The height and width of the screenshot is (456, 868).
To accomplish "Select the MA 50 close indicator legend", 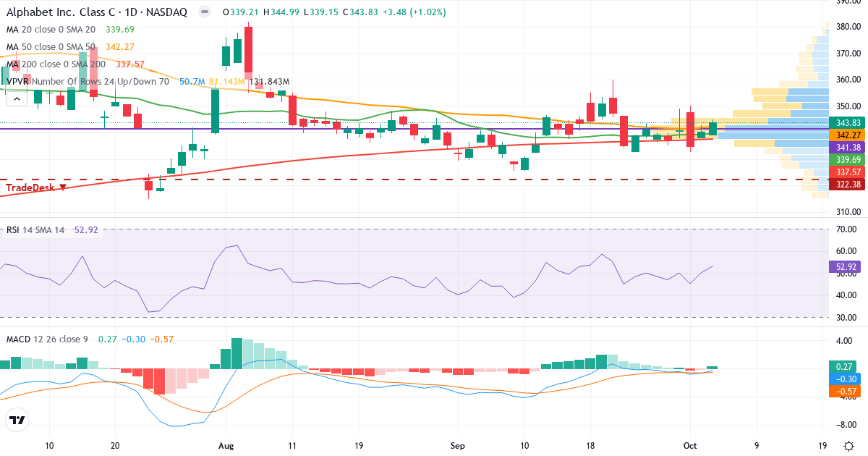I will click(51, 47).
